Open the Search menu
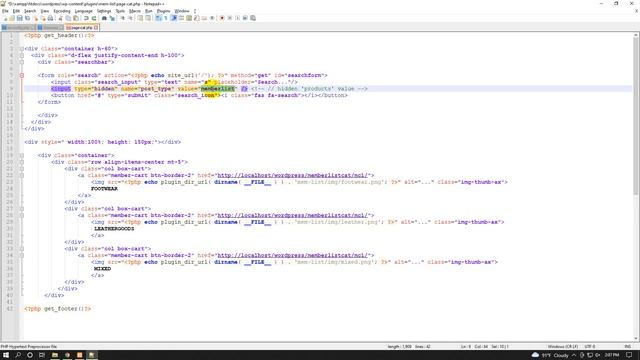The image size is (640, 360). point(30,11)
